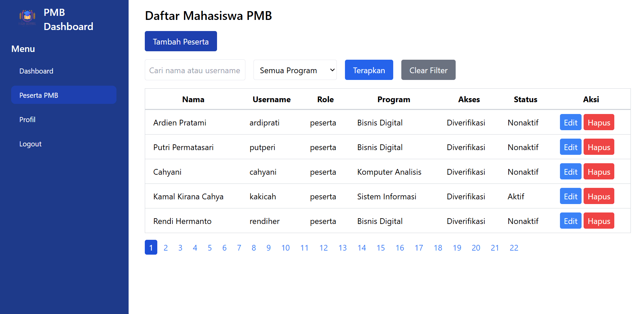Click the Tambah Peserta button
Screen dimensions: 644x314
(181, 41)
